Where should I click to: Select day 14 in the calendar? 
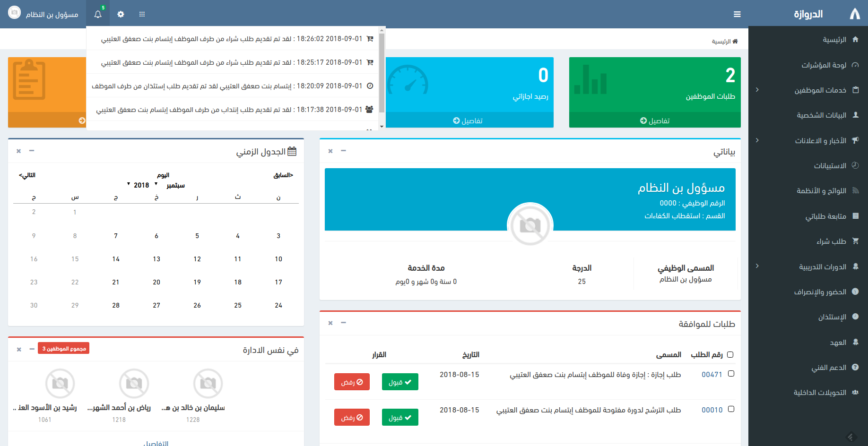point(116,259)
